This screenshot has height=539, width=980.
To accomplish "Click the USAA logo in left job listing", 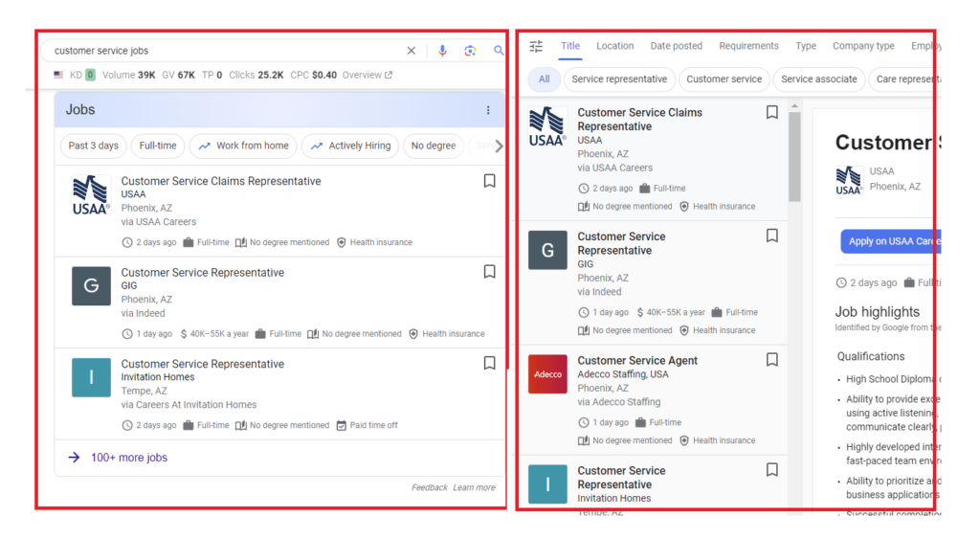I will pos(91,195).
